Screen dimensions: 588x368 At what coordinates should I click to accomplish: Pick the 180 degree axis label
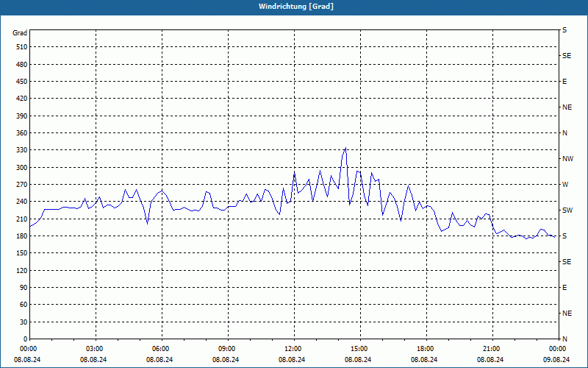[x=22, y=236]
